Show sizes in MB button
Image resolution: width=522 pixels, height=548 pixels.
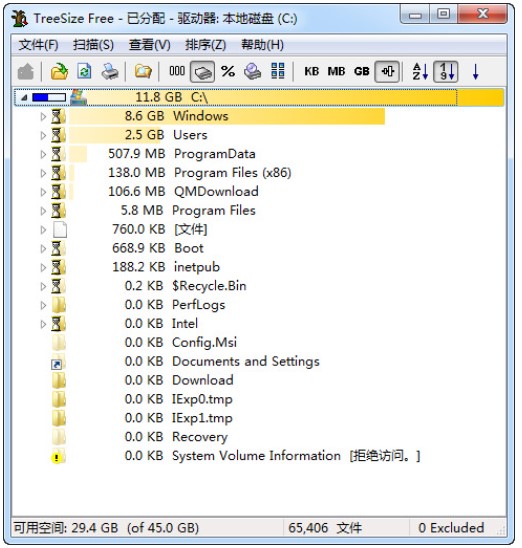[336, 71]
